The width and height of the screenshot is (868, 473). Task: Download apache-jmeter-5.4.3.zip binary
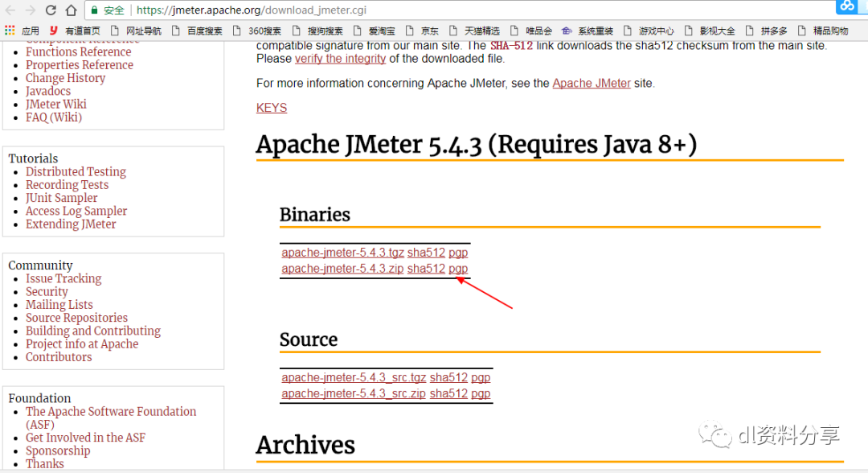(x=342, y=269)
